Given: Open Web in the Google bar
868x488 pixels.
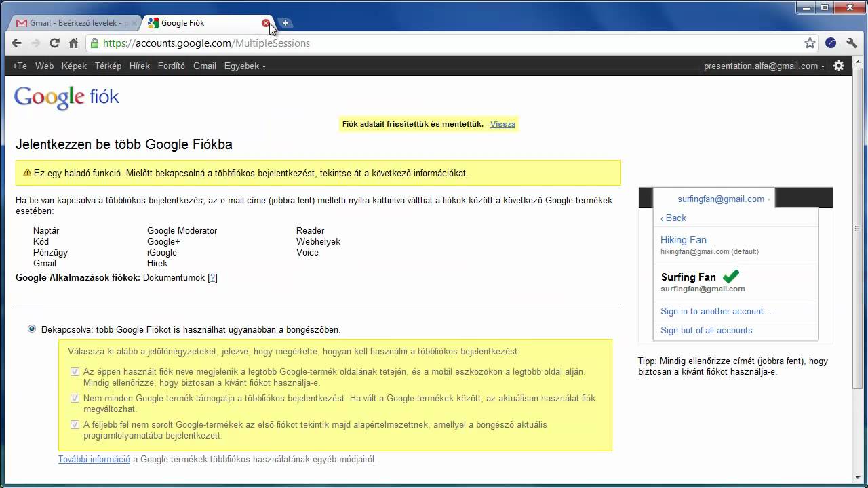Looking at the screenshot, I should click(x=45, y=66).
